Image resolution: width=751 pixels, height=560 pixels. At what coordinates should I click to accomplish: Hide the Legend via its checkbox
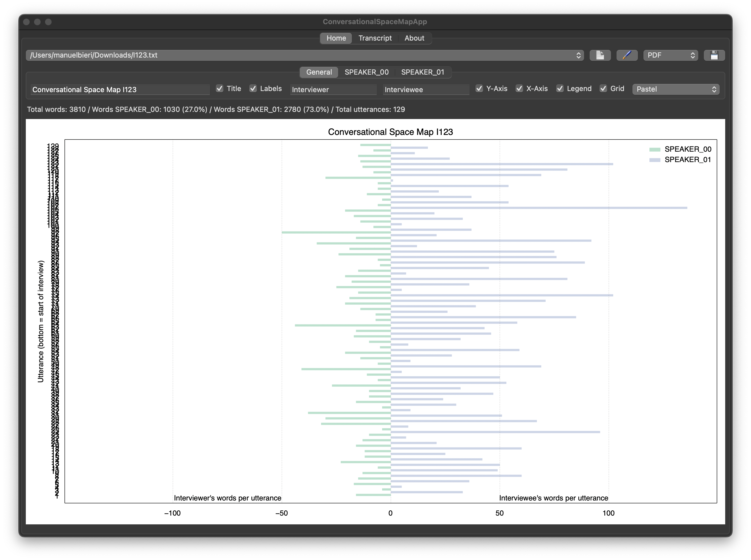pos(560,89)
